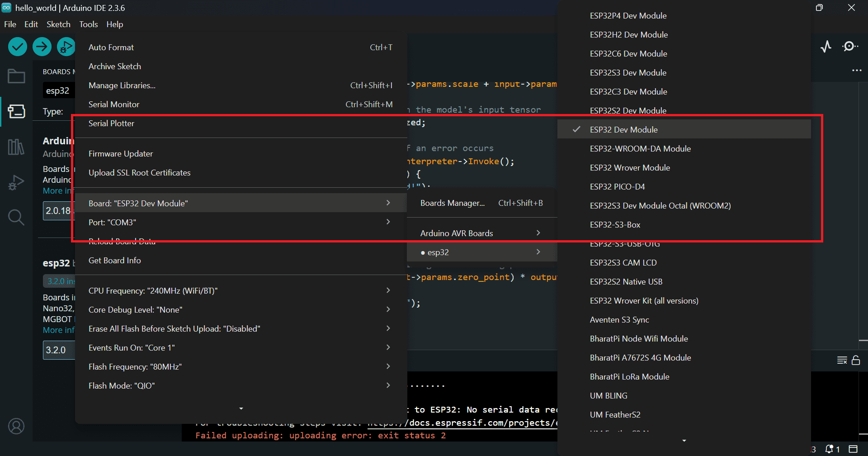Viewport: 868px width, 456px height.
Task: Click the Upload arrow button
Action: click(x=42, y=47)
